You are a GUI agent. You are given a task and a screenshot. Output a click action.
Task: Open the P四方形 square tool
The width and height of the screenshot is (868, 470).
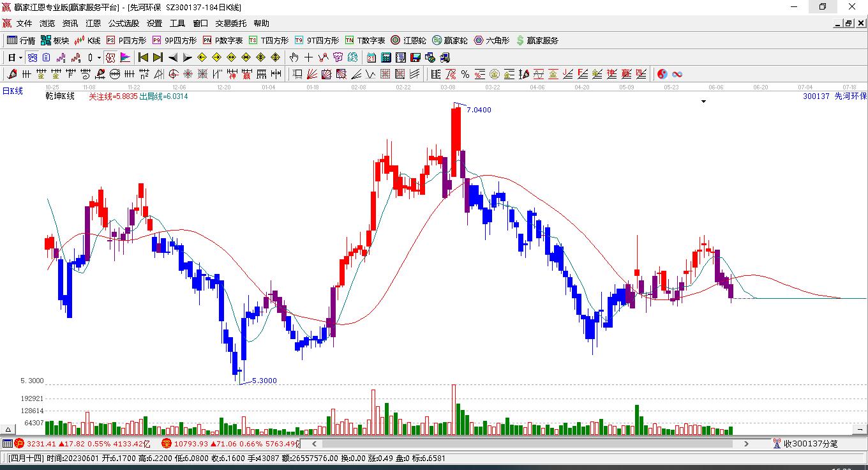pos(126,40)
